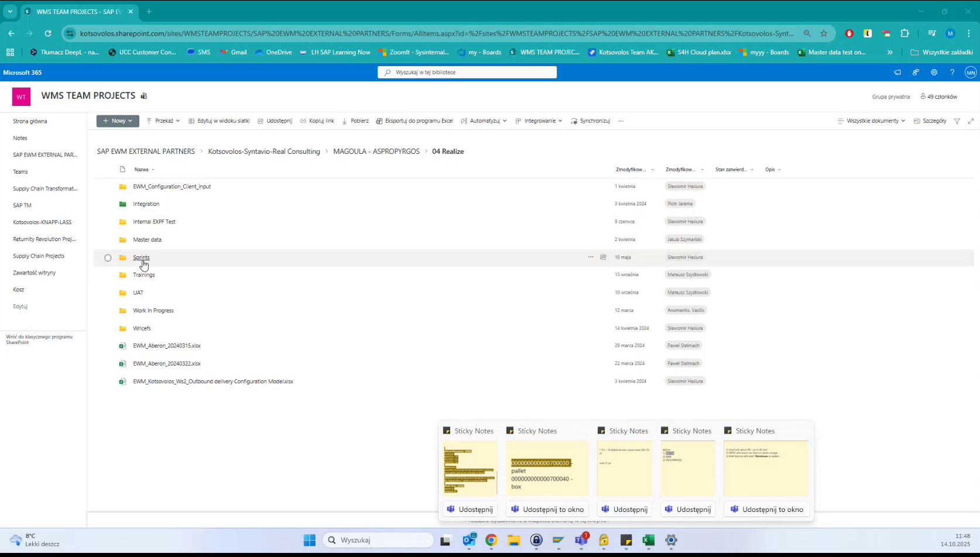This screenshot has width=980, height=557.
Task: Launch Excel from the Windows taskbar
Action: click(648, 540)
